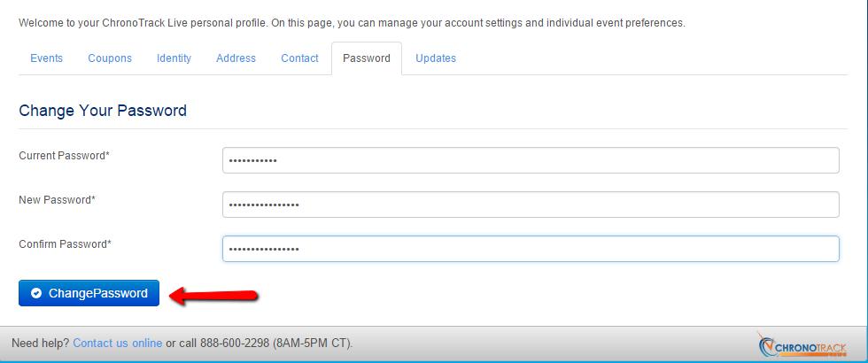Open the Events tab
This screenshot has height=363, width=868.
46,58
